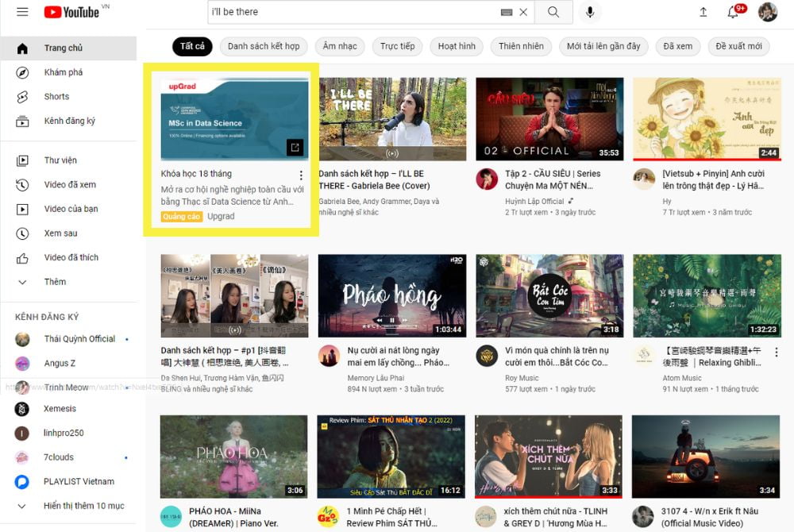Open the hamburger guide menu
Viewport: 794px width, 532px height.
(22, 12)
